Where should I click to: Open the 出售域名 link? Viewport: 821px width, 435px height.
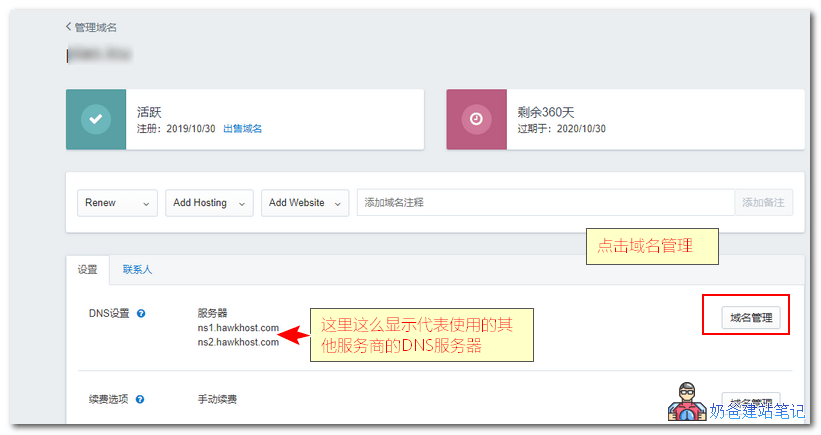click(x=242, y=129)
